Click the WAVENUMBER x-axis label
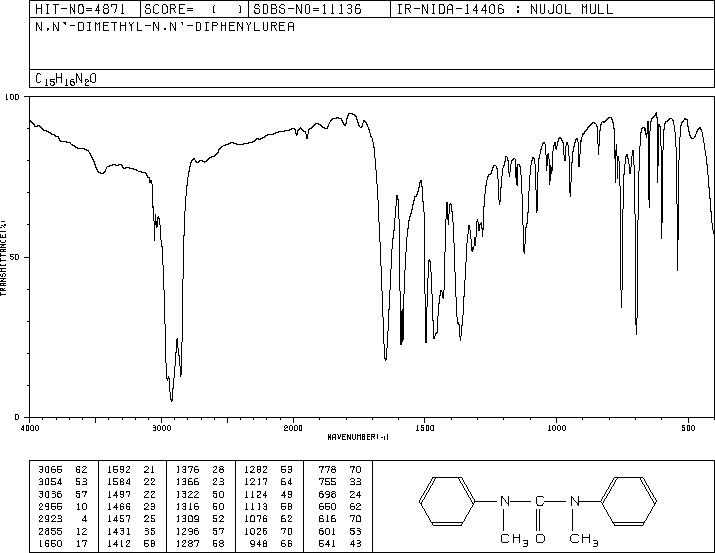Viewport: 715px width, 553px height. tap(358, 437)
